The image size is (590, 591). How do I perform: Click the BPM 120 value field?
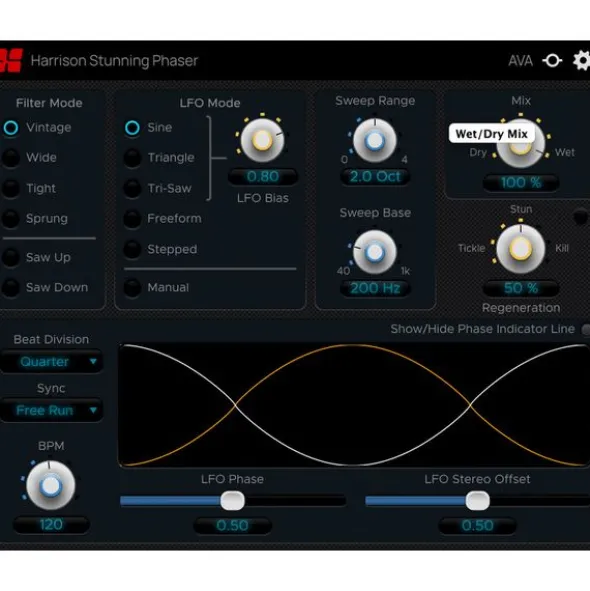pos(51,525)
